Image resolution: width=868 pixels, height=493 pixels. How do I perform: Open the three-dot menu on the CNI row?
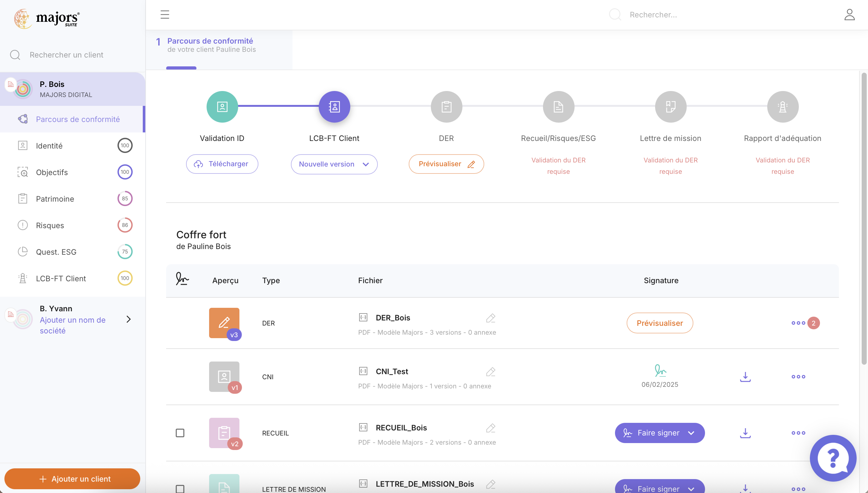coord(798,376)
